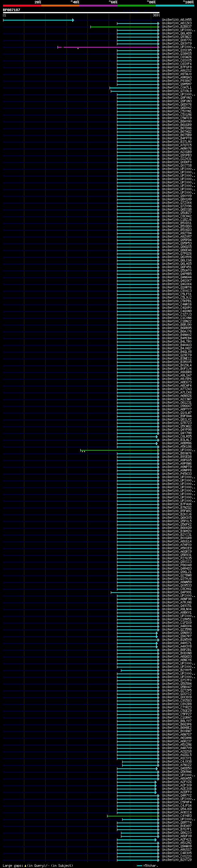Open hit UniRef100_A9U2S2
The image size is (197, 868).
(176, 71)
